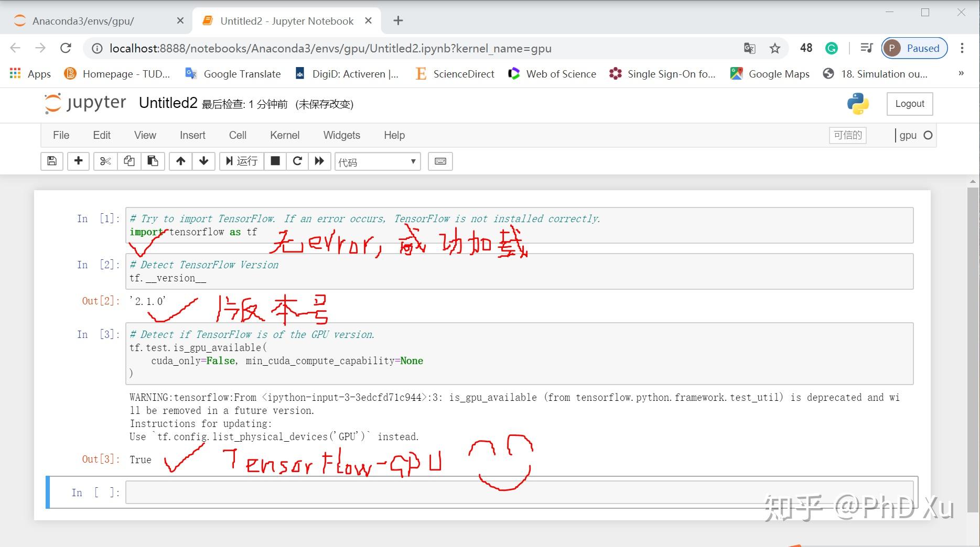The image size is (980, 547).
Task: Interrupt the kernel with stop icon
Action: [x=275, y=161]
